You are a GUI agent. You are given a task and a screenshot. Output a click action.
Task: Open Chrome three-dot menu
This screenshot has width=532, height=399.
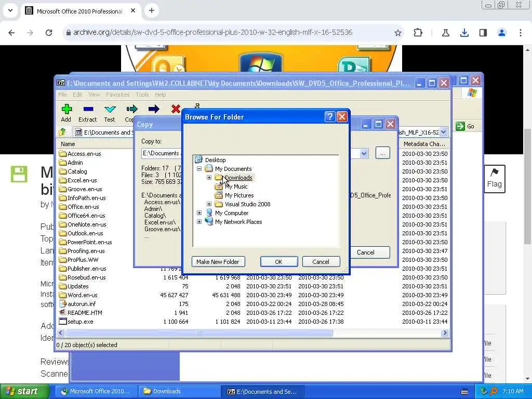[x=520, y=33]
